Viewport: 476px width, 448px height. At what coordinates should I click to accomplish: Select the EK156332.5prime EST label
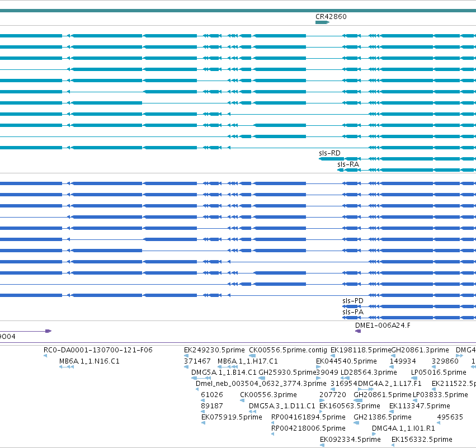pos(422,440)
